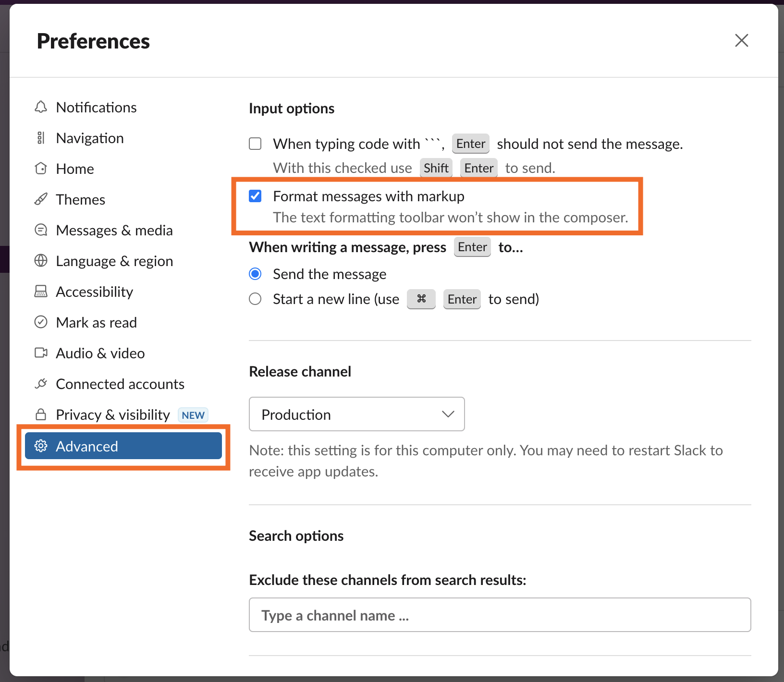Click the Audio & video camera icon
784x682 pixels.
click(x=41, y=353)
